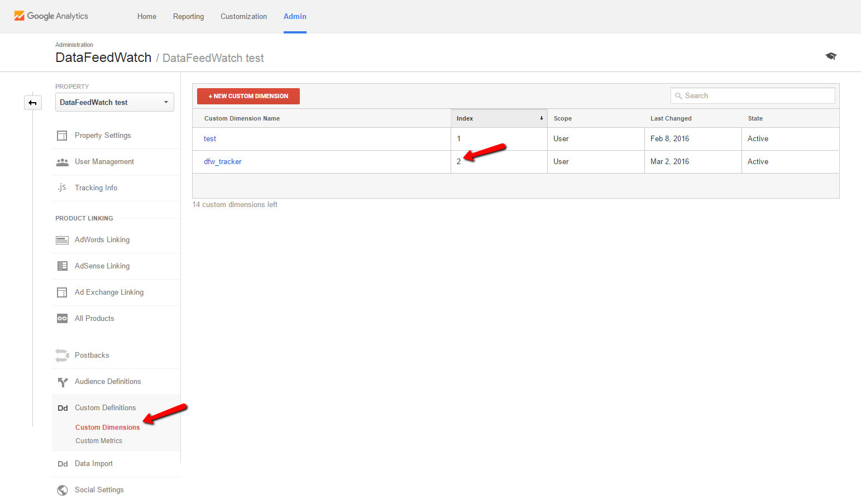Screen dimensions: 861x504
Task: Click the Postbacks arrows icon
Action: (62, 356)
